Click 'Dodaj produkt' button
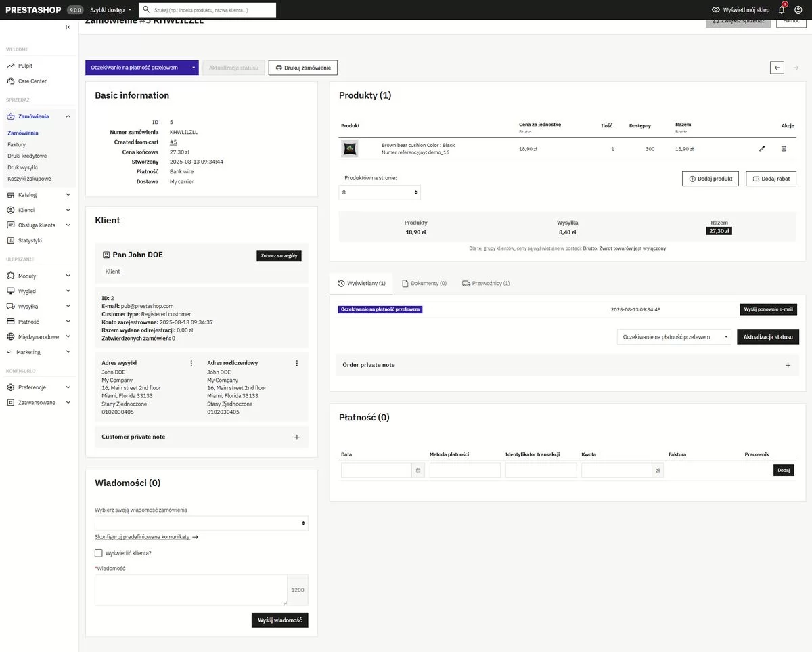The image size is (812, 652). [x=710, y=179]
